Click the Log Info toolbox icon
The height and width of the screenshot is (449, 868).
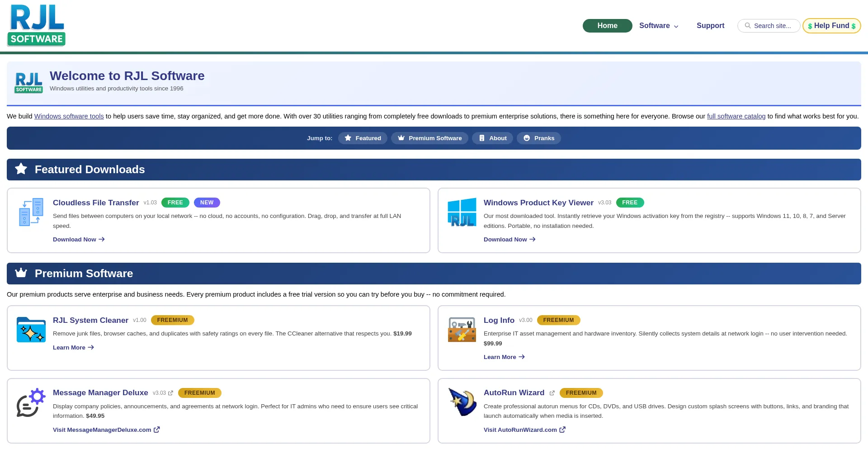click(x=462, y=329)
